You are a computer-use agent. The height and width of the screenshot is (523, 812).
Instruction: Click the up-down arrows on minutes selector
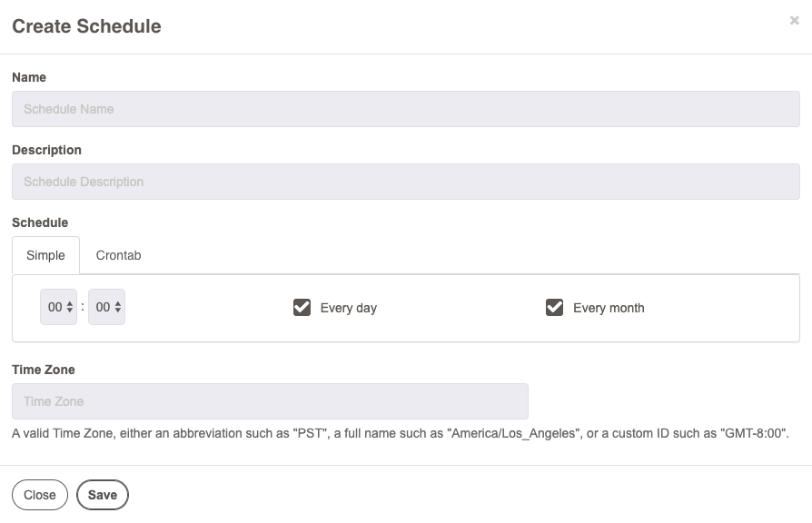click(117, 307)
